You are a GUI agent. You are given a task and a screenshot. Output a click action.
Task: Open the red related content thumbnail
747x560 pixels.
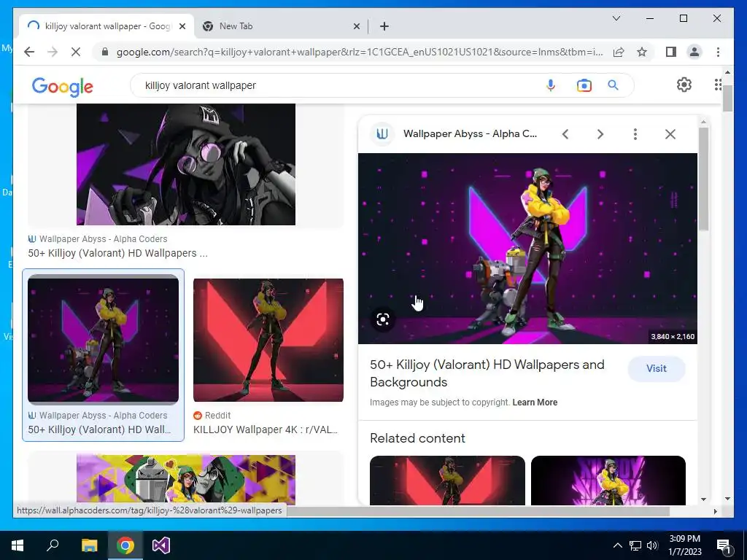coord(447,480)
